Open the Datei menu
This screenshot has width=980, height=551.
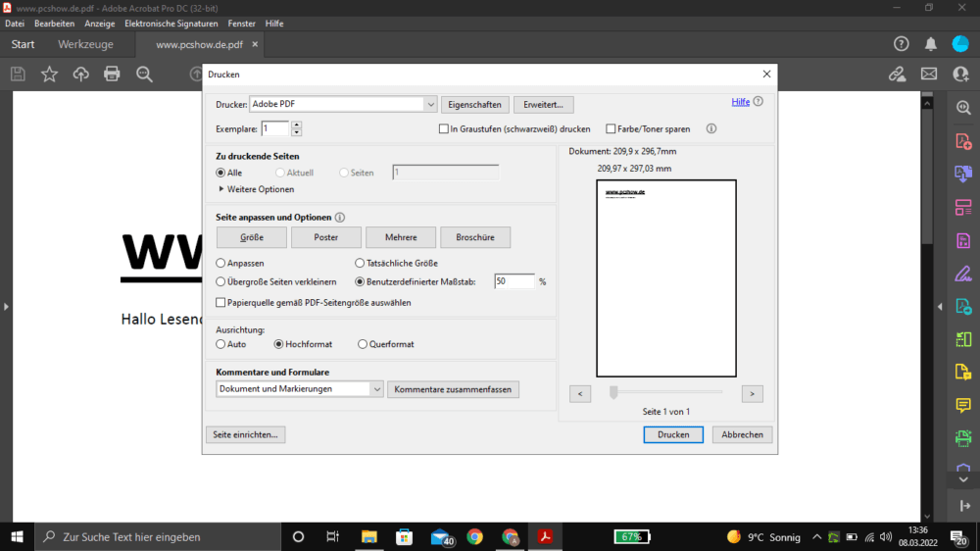click(15, 24)
